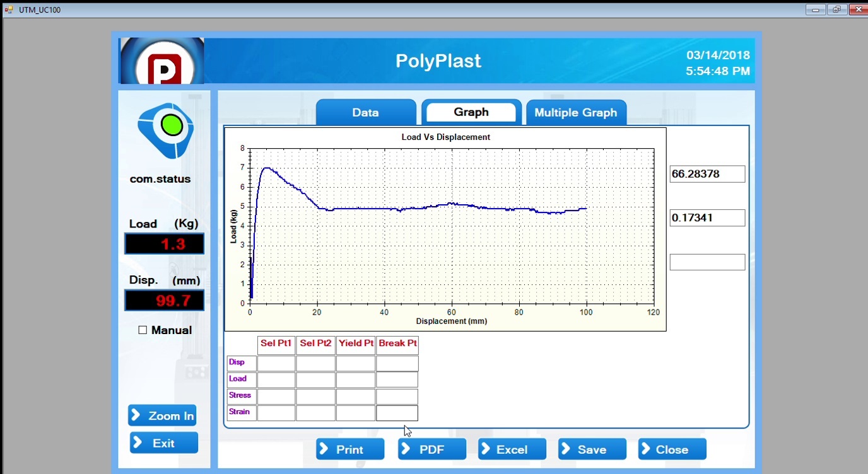The image size is (868, 474).
Task: Click the Sel Pt1 Disp cell
Action: coord(276,363)
